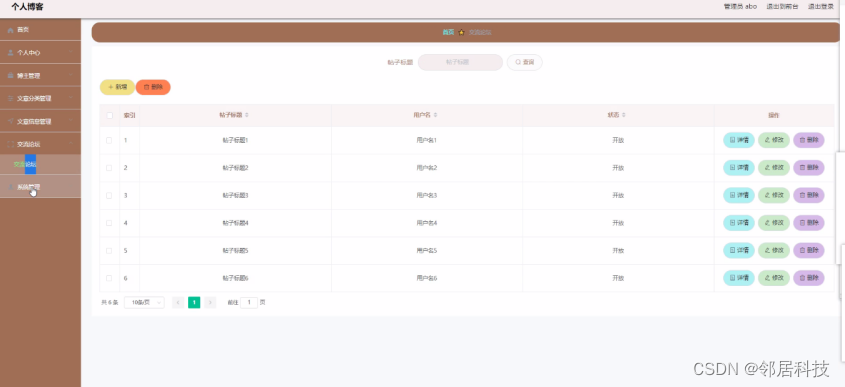Click 修改 for row 帖子标题6
The width and height of the screenshot is (845, 387).
(774, 278)
